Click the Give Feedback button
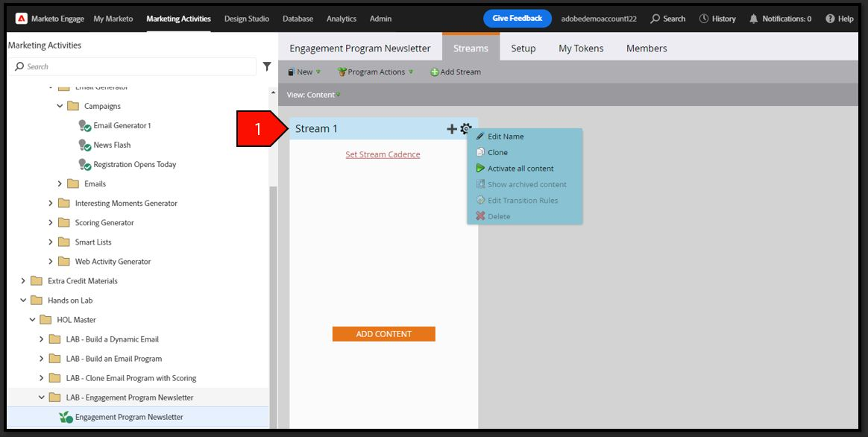Screen dimensions: 868x437 (x=518, y=19)
